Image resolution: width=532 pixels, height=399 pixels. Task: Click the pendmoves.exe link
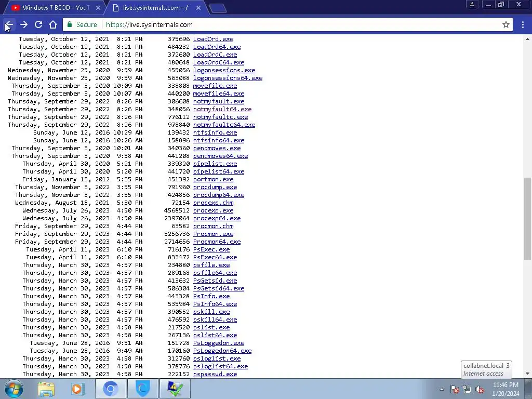[x=217, y=148]
